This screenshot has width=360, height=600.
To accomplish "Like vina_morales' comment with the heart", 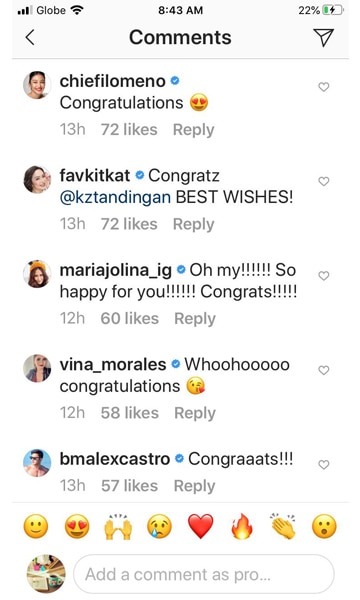I will point(324,370).
